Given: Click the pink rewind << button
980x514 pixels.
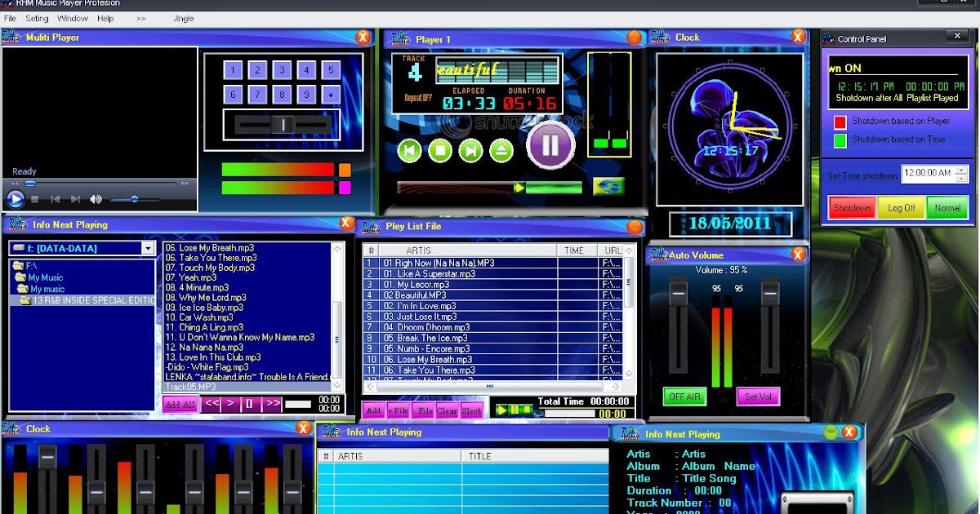Looking at the screenshot, I should point(212,403).
